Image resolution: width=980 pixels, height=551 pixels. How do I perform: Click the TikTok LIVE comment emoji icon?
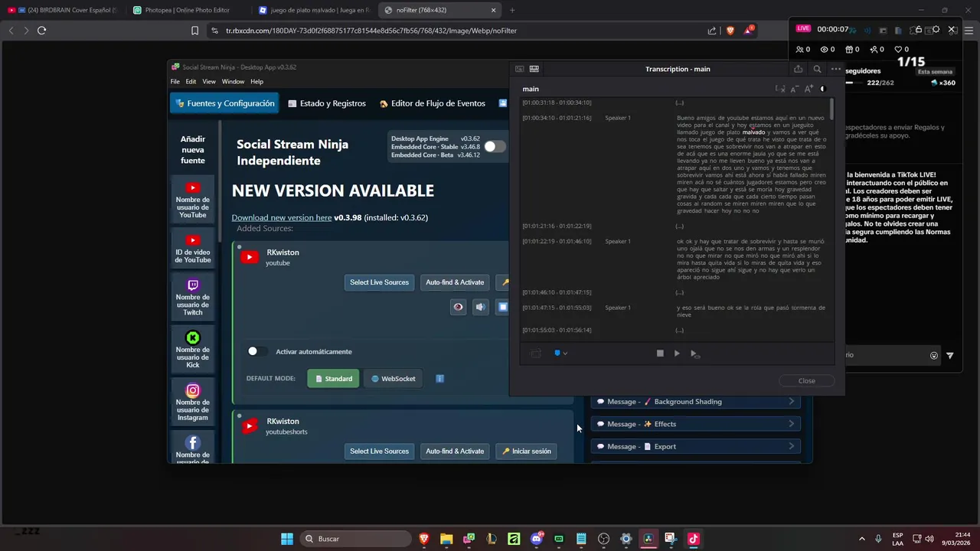[x=934, y=355]
